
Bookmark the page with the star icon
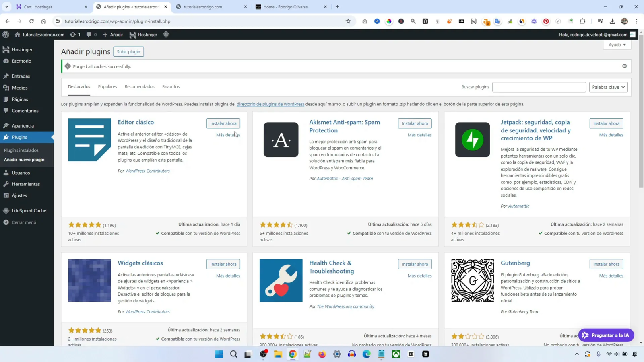348,21
